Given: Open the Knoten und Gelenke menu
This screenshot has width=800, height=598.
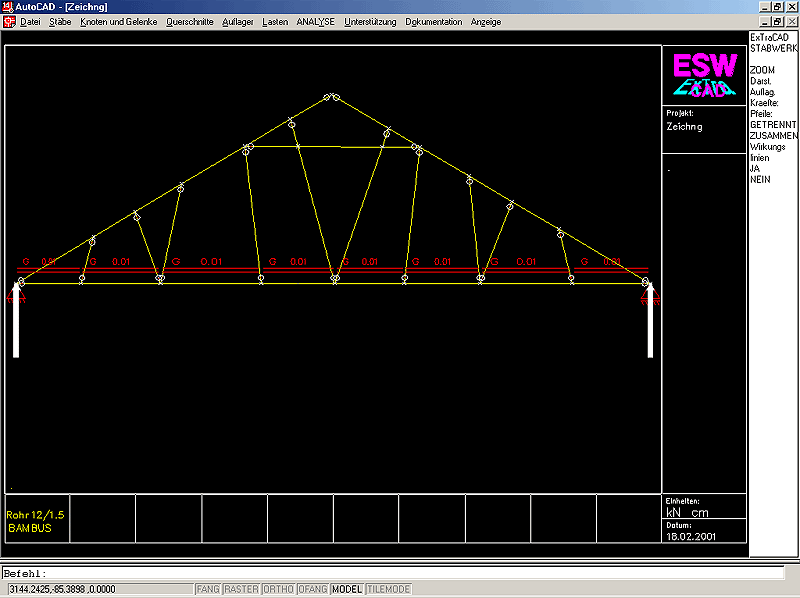Looking at the screenshot, I should tap(119, 22).
